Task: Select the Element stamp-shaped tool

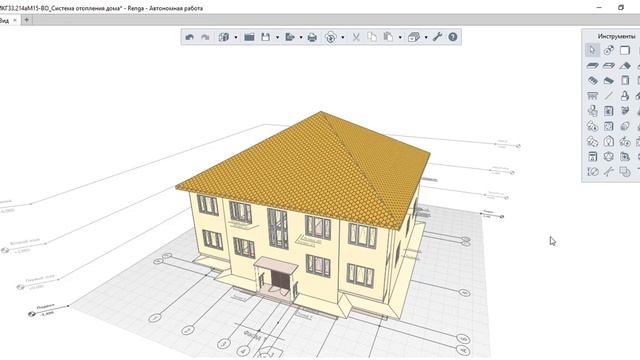Action: [x=625, y=96]
